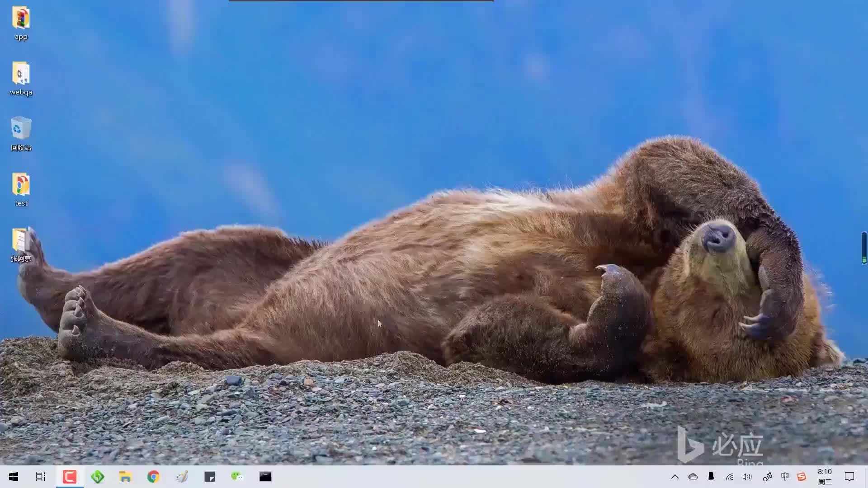Toggle the 中 input language indicator
The image size is (868, 488).
[785, 477]
